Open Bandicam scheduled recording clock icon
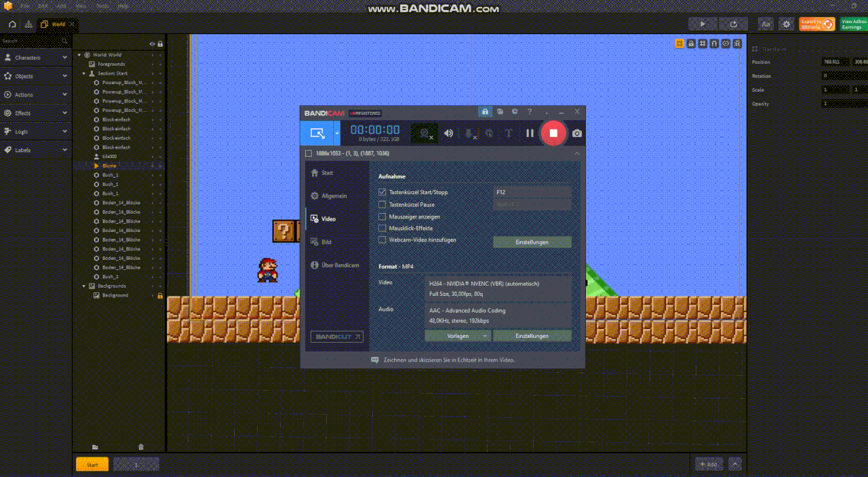The image size is (868, 477). 515,112
